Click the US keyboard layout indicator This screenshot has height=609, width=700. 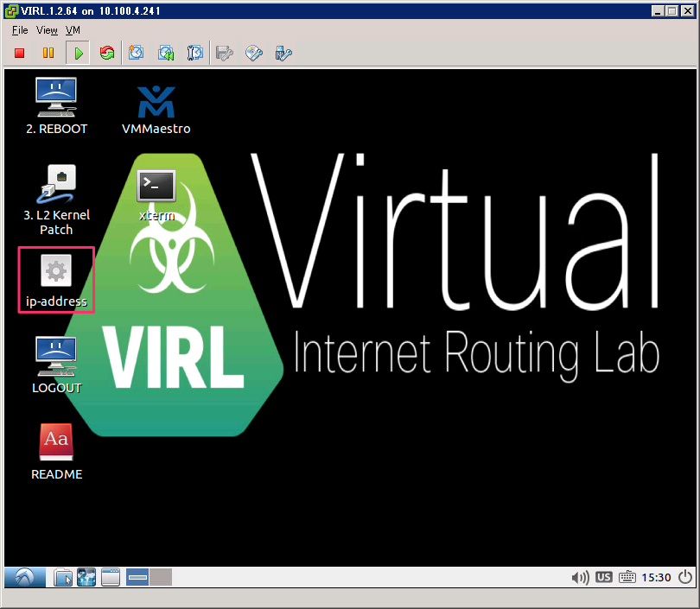603,577
